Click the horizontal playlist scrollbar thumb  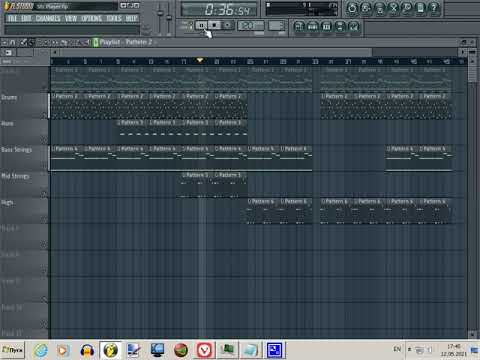click(216, 52)
